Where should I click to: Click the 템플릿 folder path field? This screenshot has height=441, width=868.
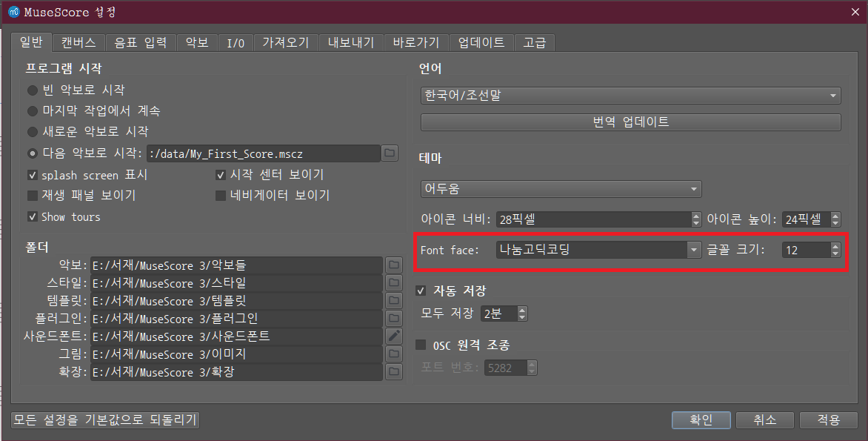coord(236,300)
